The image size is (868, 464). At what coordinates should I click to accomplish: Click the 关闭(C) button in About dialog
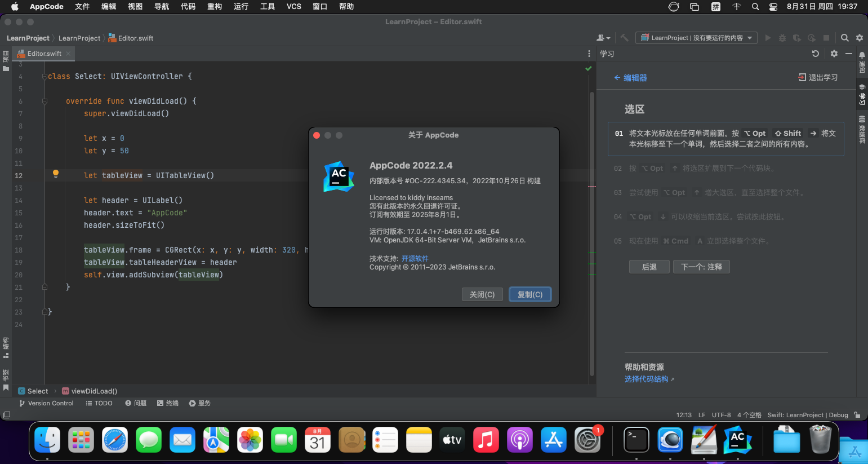click(x=482, y=294)
